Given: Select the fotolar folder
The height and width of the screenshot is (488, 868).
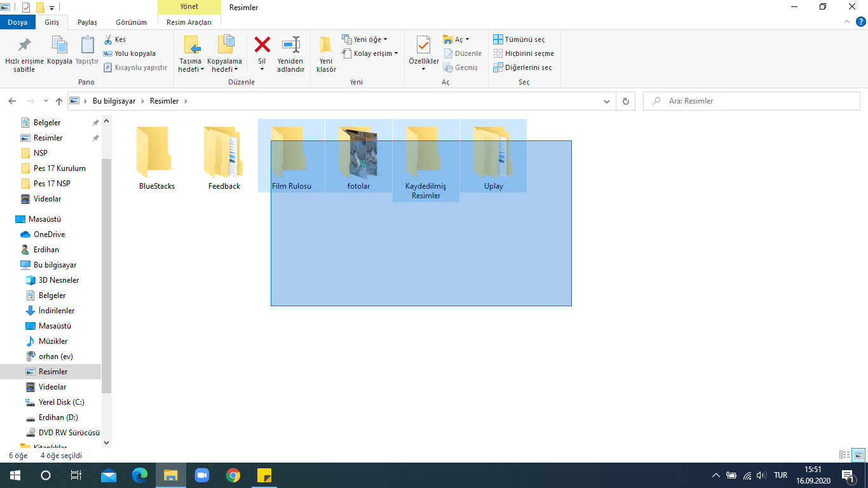Looking at the screenshot, I should pos(359,155).
